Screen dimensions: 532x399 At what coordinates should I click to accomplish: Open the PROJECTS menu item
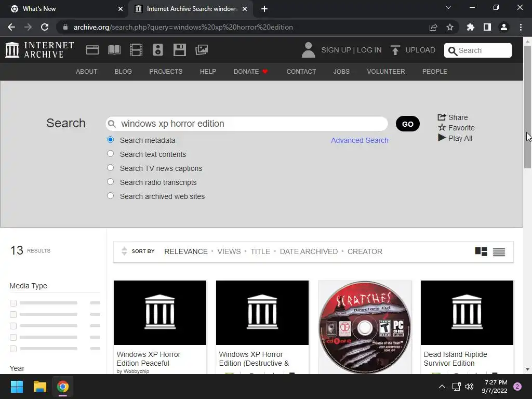coord(166,72)
